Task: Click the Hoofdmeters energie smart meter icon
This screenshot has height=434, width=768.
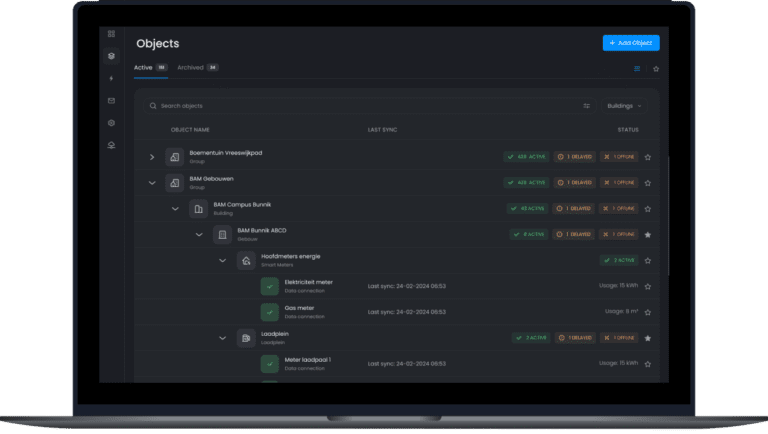Action: click(x=245, y=260)
